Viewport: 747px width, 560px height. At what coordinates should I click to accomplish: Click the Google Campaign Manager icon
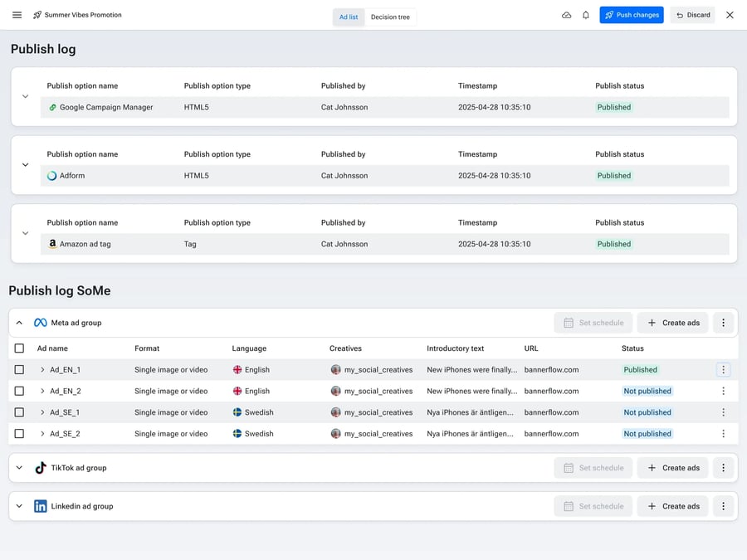[52, 107]
